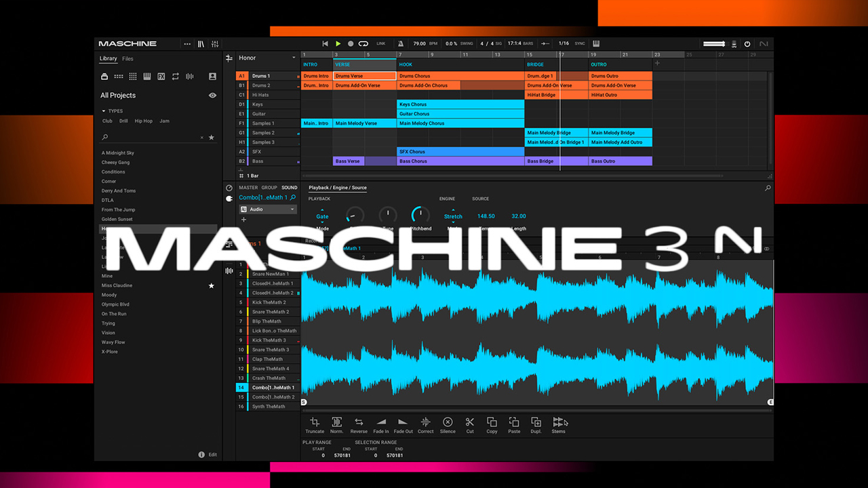This screenshot has height=488, width=868.
Task: Open the Honor project dropdown
Action: click(294, 58)
